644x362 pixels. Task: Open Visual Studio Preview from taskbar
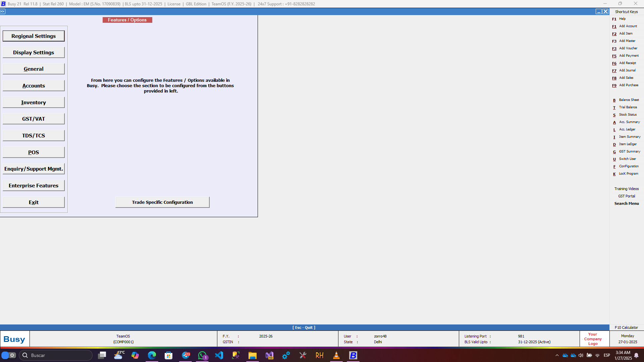coord(269,355)
